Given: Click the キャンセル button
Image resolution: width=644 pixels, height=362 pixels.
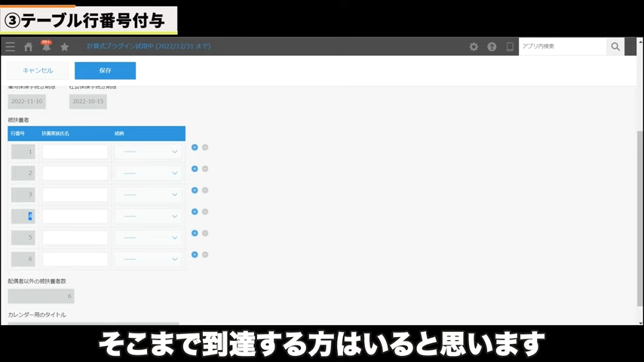Looking at the screenshot, I should tap(38, 71).
